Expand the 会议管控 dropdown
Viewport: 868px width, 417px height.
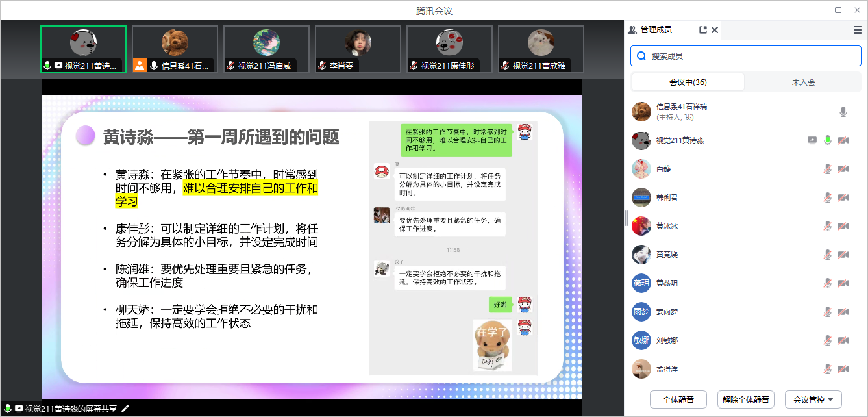click(x=813, y=399)
